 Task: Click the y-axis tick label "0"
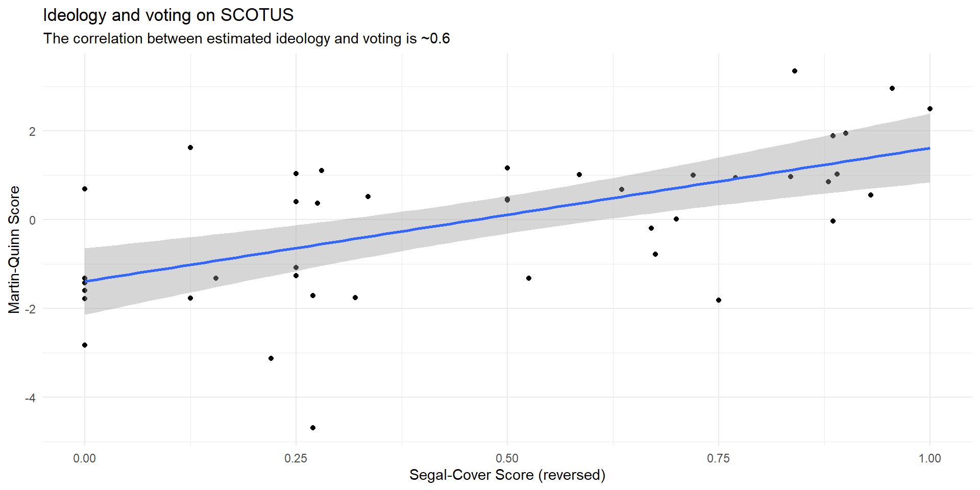[33, 220]
